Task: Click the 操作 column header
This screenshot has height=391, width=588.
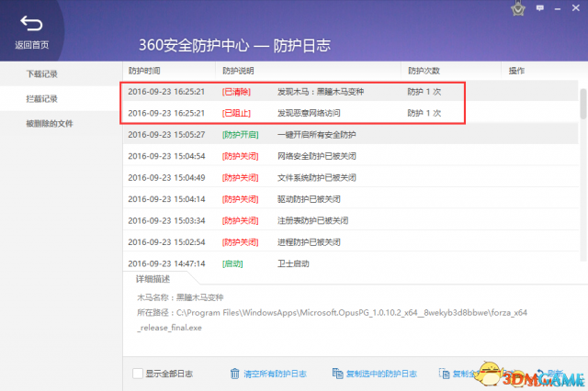Action: 516,71
